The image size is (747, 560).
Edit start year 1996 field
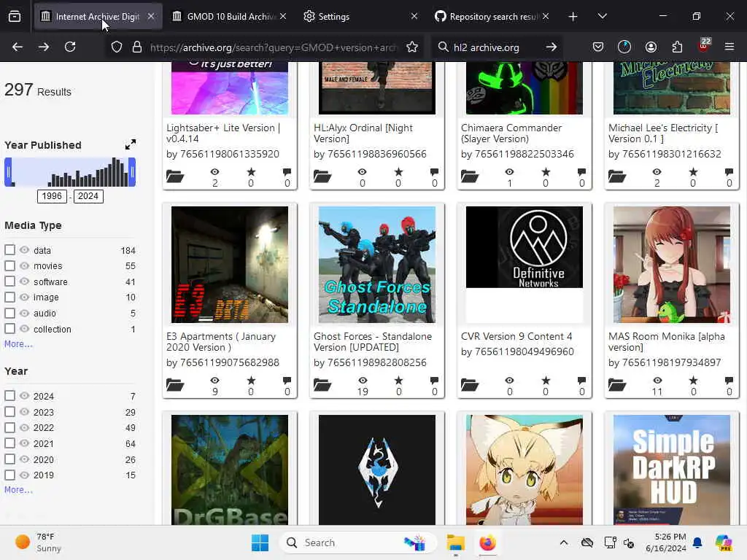52,196
